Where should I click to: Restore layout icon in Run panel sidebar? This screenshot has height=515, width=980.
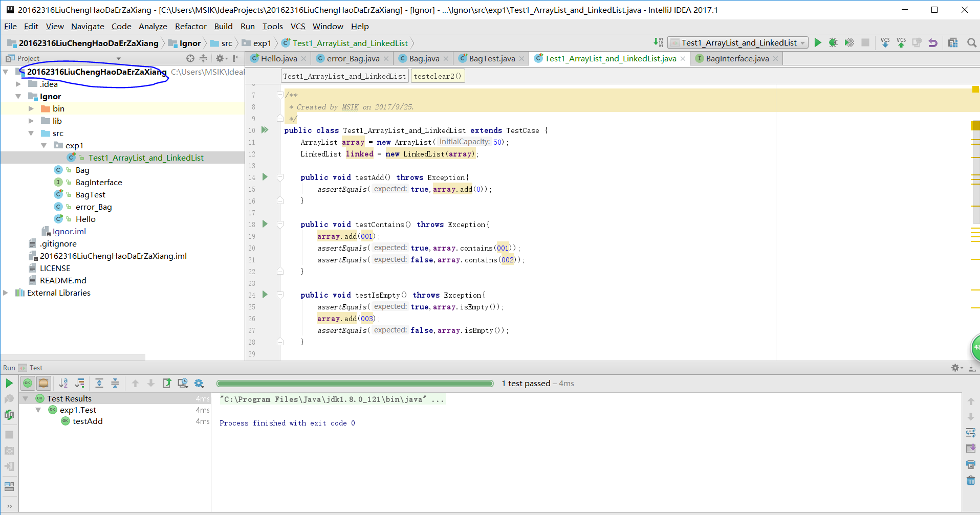point(9,485)
